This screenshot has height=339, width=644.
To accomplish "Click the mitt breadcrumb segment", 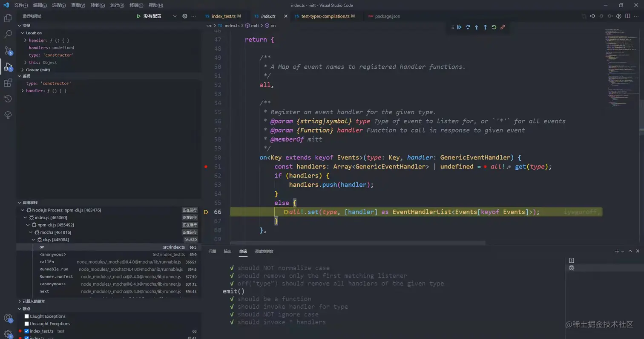I will pyautogui.click(x=255, y=26).
